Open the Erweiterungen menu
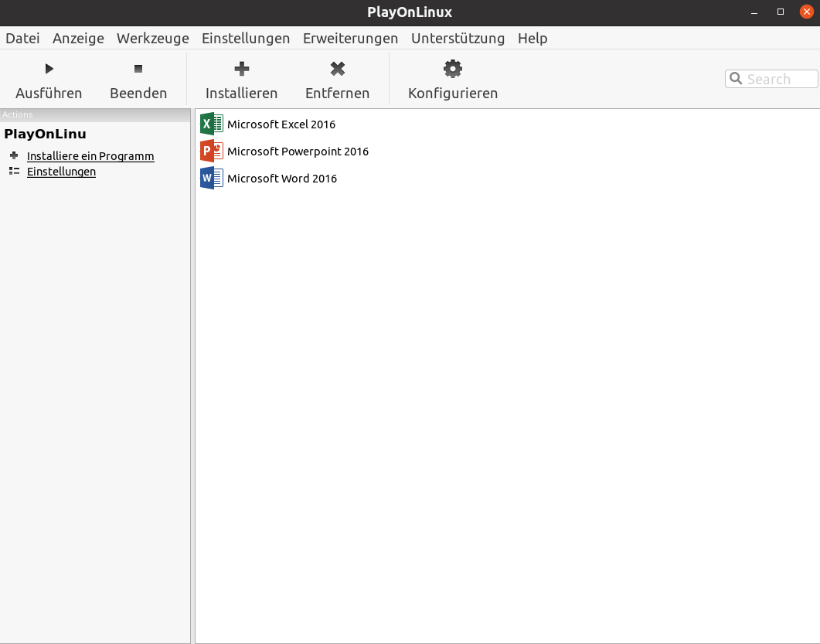820x644 pixels. (350, 38)
